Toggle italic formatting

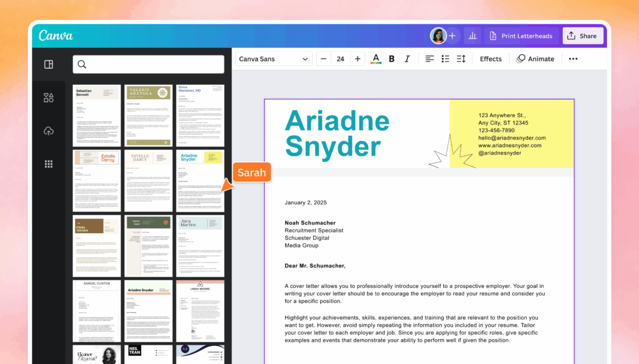[x=407, y=59]
